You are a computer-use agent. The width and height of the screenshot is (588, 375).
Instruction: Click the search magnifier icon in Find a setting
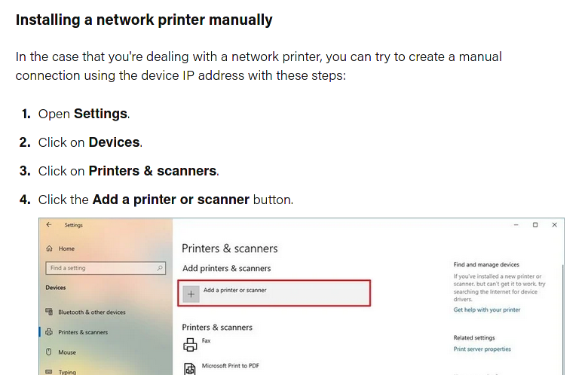(x=160, y=268)
